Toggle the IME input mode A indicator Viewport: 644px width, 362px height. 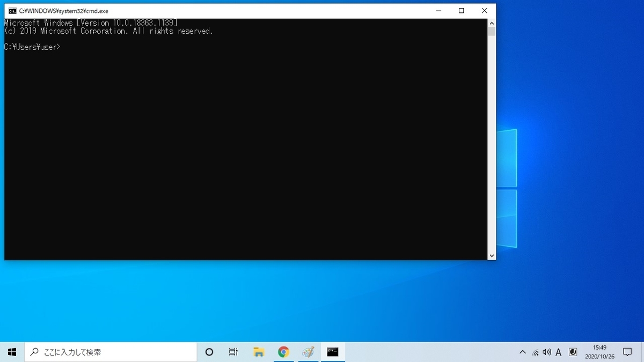(559, 352)
